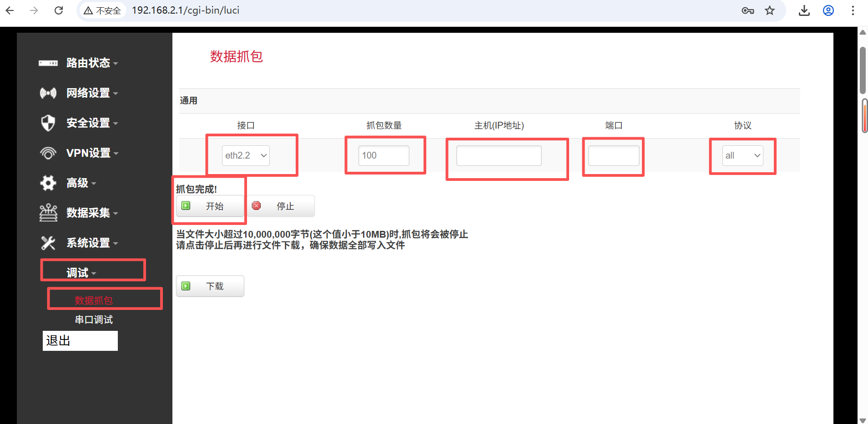Open VPN设置 via its signal icon
868x424 pixels.
[x=48, y=153]
